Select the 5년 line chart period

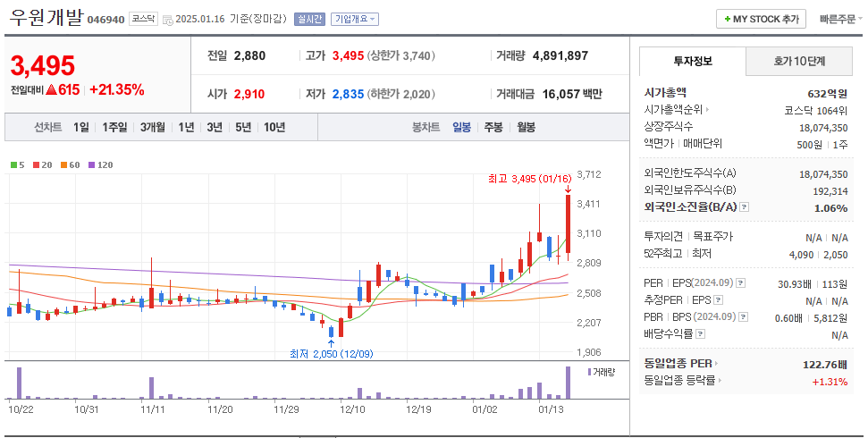point(243,127)
